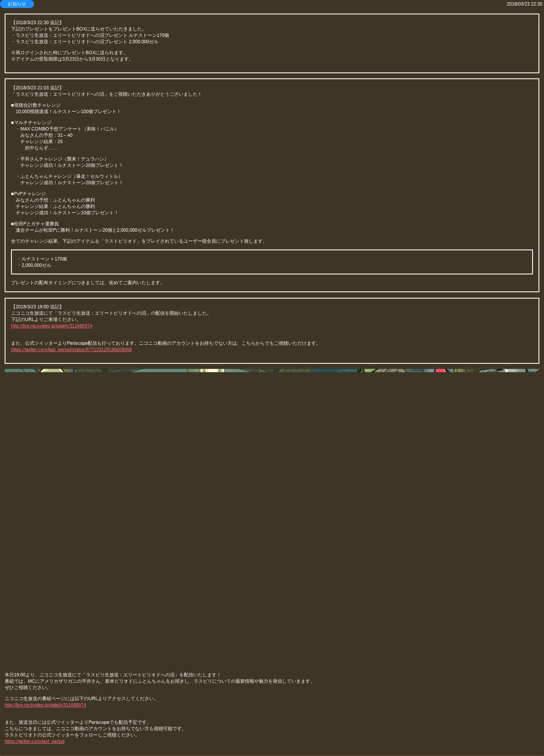Image resolution: width=544 pixels, height=756 pixels.
Task: Open the nicovideo lv311686974 link in the 19:00 update box
Action: pos(52,326)
